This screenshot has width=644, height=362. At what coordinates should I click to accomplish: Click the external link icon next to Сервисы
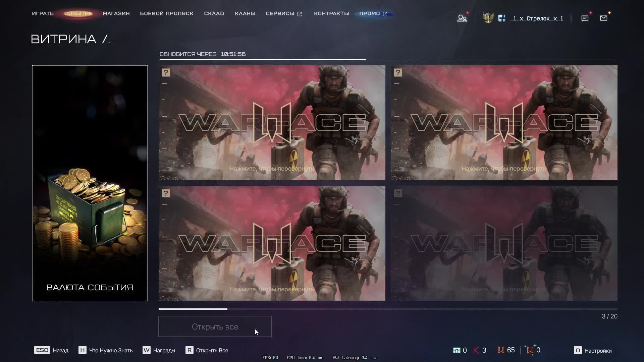[x=300, y=14]
